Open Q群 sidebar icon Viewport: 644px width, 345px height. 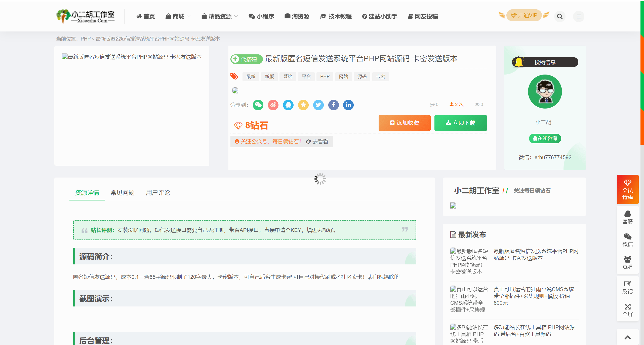pyautogui.click(x=628, y=263)
